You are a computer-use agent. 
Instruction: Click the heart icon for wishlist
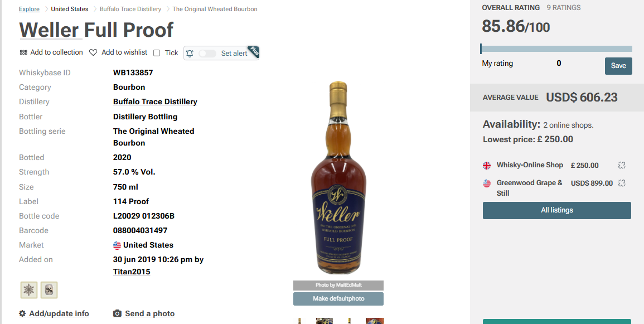(93, 52)
